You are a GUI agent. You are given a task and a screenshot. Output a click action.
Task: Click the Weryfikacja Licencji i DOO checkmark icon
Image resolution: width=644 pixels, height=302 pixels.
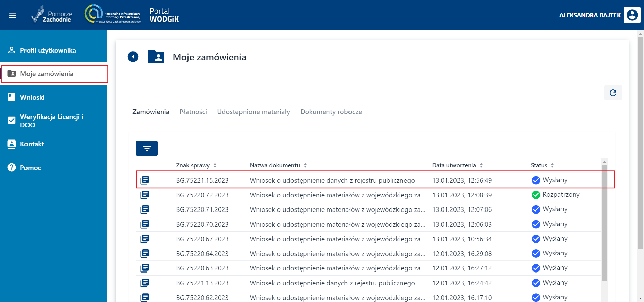coord(11,120)
